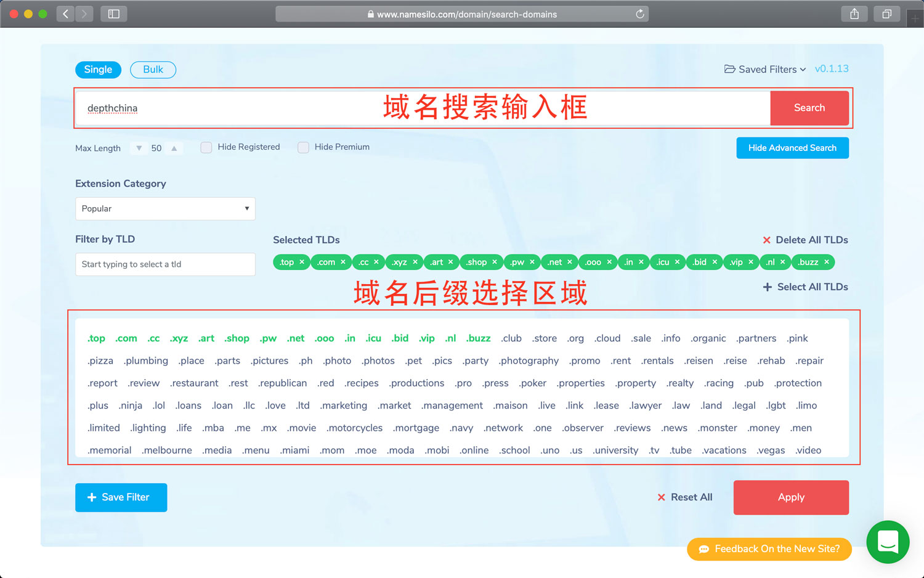Remove the .top tag from Selected TLDs
This screenshot has height=578, width=924.
coord(302,262)
